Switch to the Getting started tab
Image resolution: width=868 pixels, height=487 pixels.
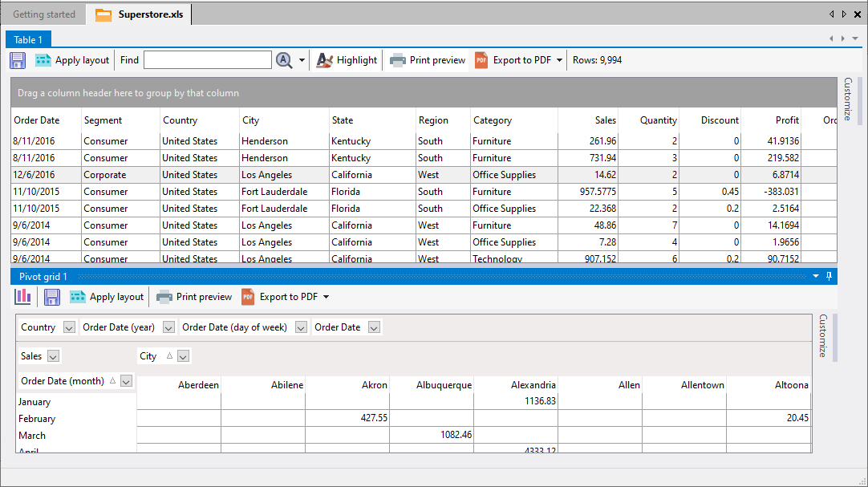pyautogui.click(x=44, y=14)
